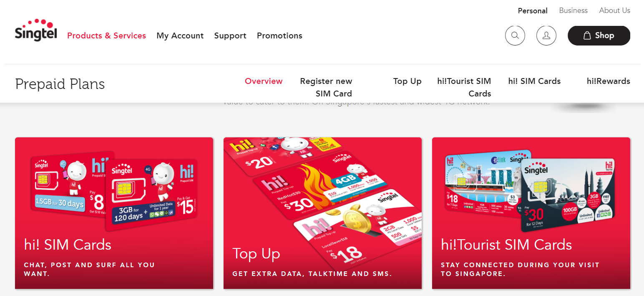Switch to Business site section
This screenshot has width=644, height=296.
point(574,10)
